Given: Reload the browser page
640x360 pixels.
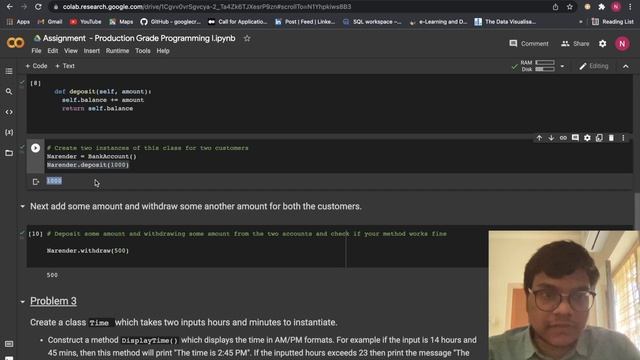Looking at the screenshot, I should [38, 7].
